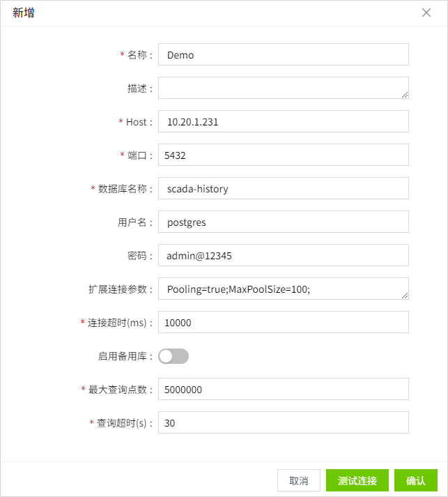Click the 启用备用库 label text

pos(122,356)
